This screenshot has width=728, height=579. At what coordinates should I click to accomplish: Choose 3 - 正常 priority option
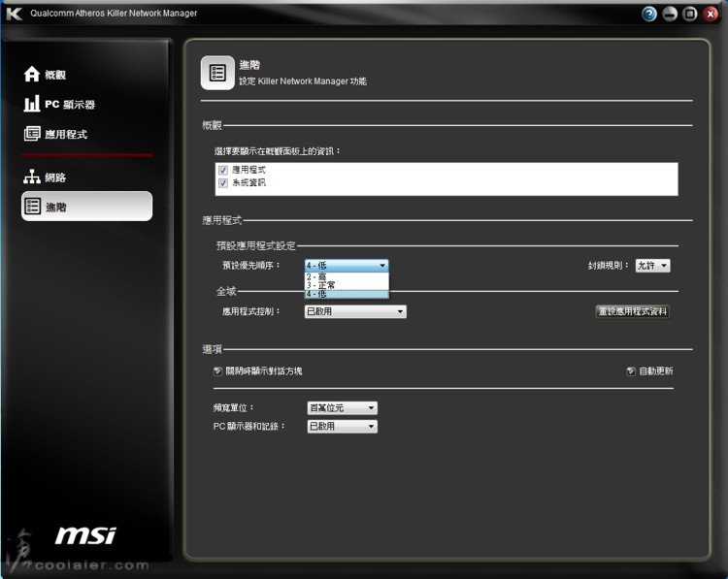(x=347, y=285)
